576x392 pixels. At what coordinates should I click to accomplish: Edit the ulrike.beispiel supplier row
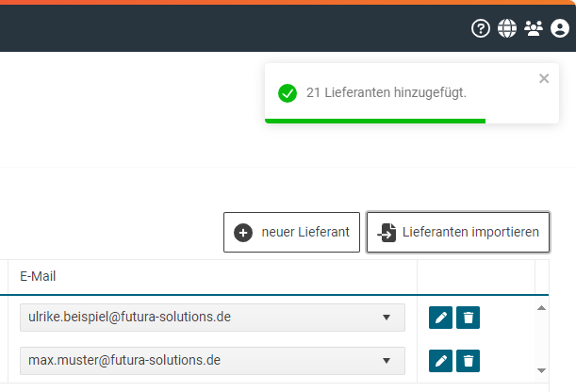click(440, 318)
